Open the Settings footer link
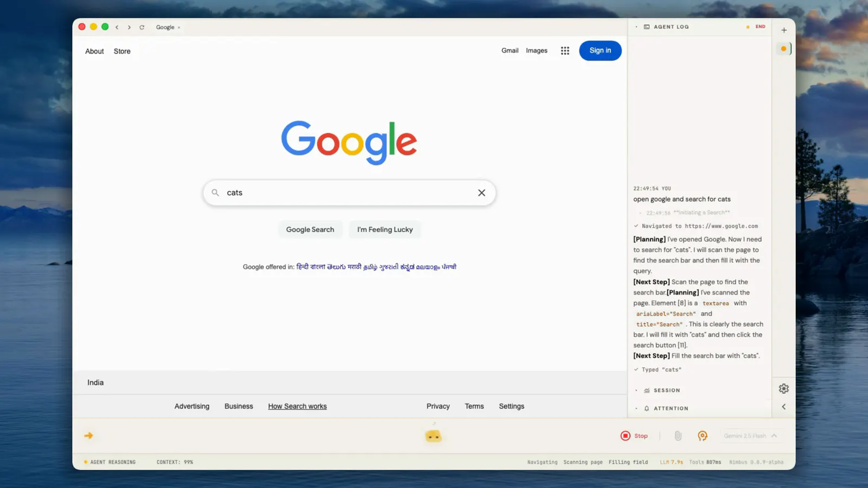868x488 pixels. coord(512,406)
